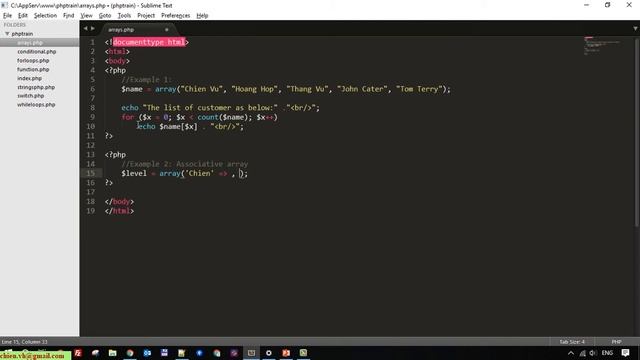Click the FOLDERS sidebar heading
The height and width of the screenshot is (360, 640).
click(15, 25)
